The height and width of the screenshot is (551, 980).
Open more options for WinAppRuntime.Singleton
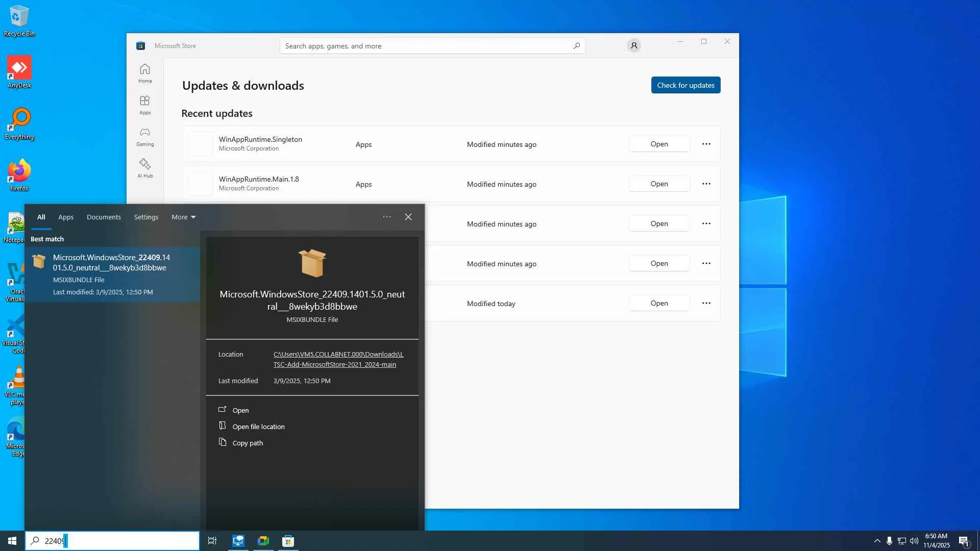(706, 144)
